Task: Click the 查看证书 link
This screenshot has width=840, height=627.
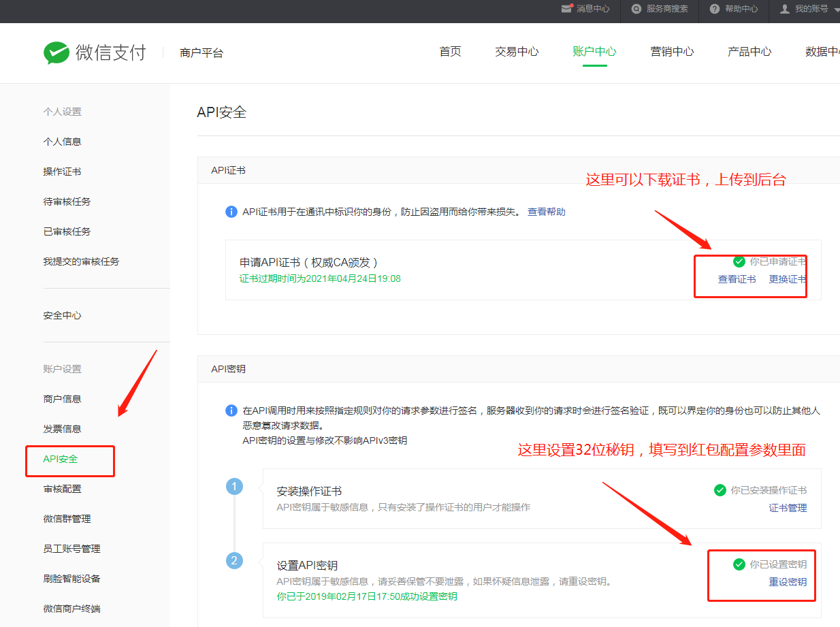Action: (737, 279)
